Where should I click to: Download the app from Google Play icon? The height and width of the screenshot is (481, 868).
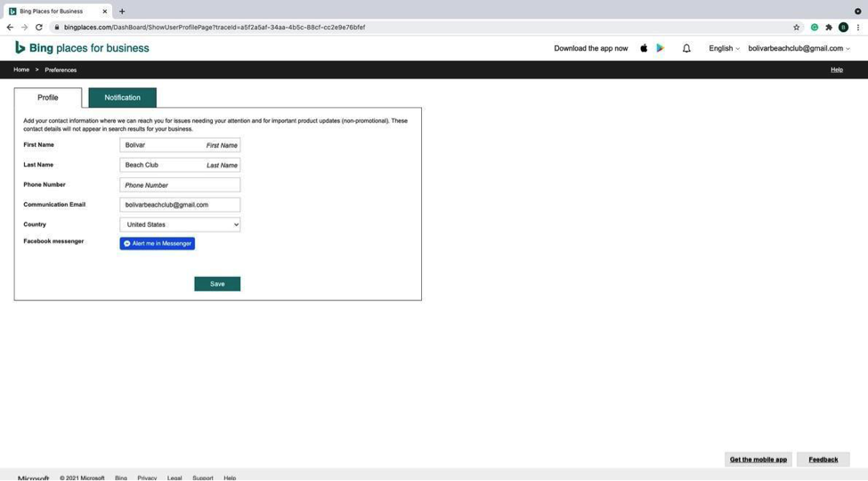[x=660, y=48]
